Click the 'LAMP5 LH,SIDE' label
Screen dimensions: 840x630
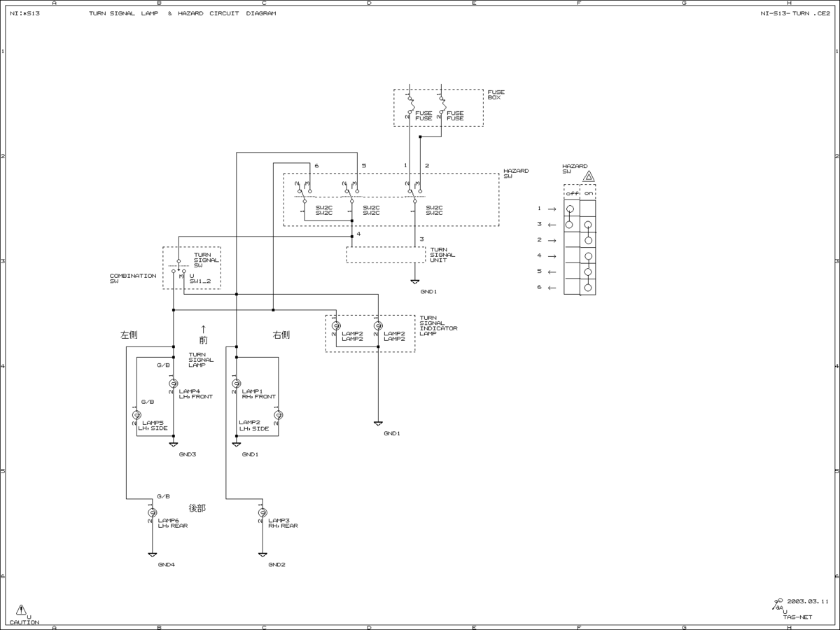coord(153,426)
